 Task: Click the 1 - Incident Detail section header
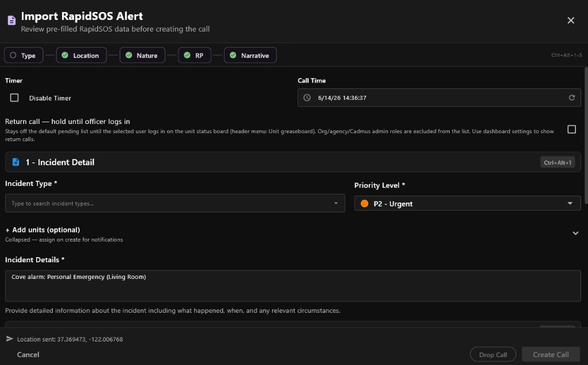pos(293,162)
